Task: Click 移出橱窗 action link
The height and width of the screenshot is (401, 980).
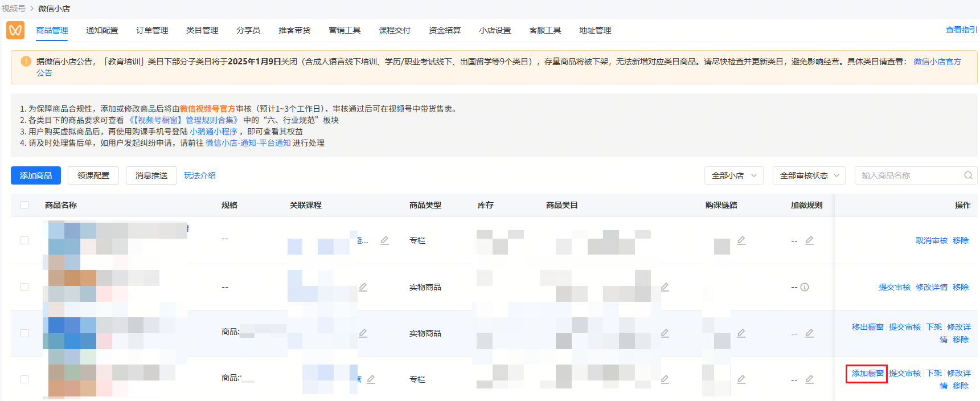Action: coord(868,327)
